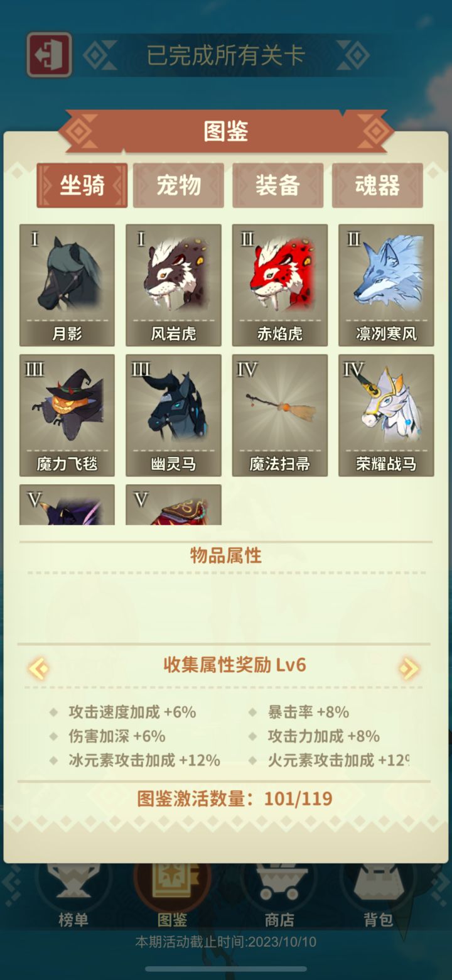Choose the 赤焰虎 red tiger mount
The width and height of the screenshot is (452, 980).
280,285
